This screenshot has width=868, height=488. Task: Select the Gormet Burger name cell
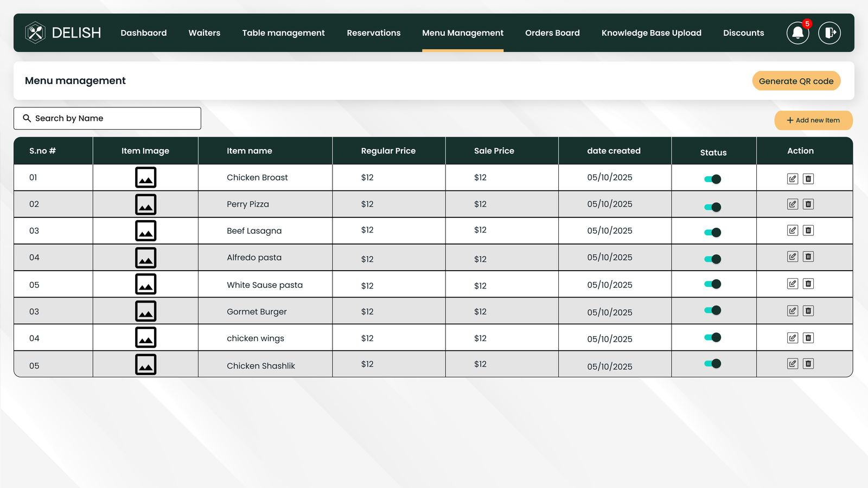[x=257, y=312]
